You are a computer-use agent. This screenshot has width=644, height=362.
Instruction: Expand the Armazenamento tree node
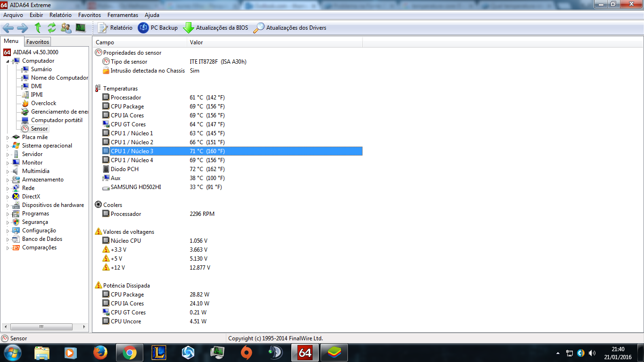tap(8, 180)
